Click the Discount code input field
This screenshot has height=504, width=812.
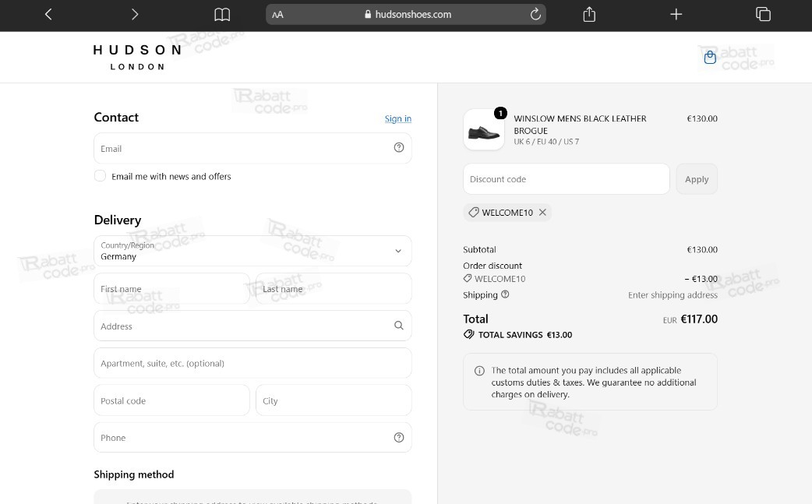click(x=566, y=179)
